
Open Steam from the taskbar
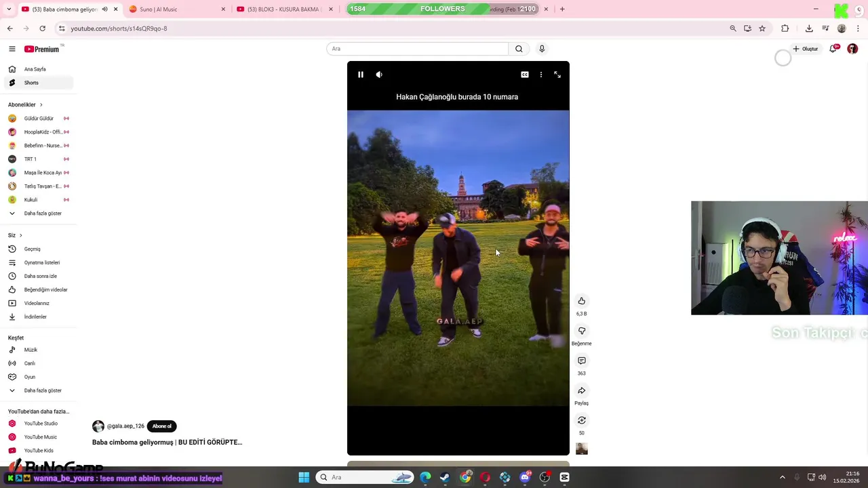pos(445,477)
